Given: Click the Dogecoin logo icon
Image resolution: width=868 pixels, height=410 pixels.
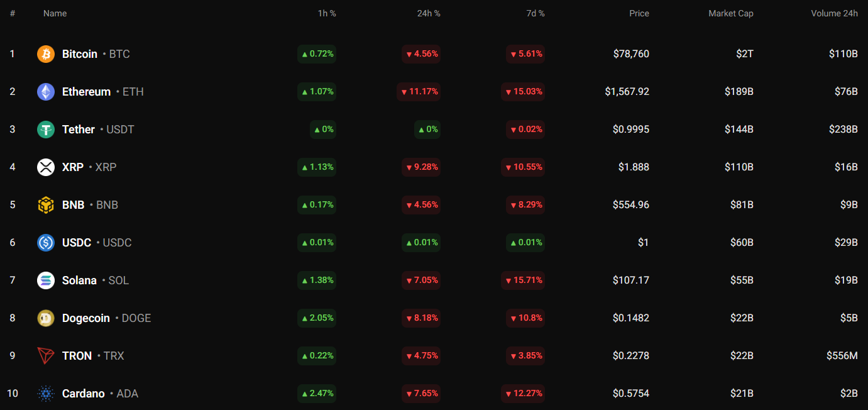Looking at the screenshot, I should pyautogui.click(x=46, y=318).
